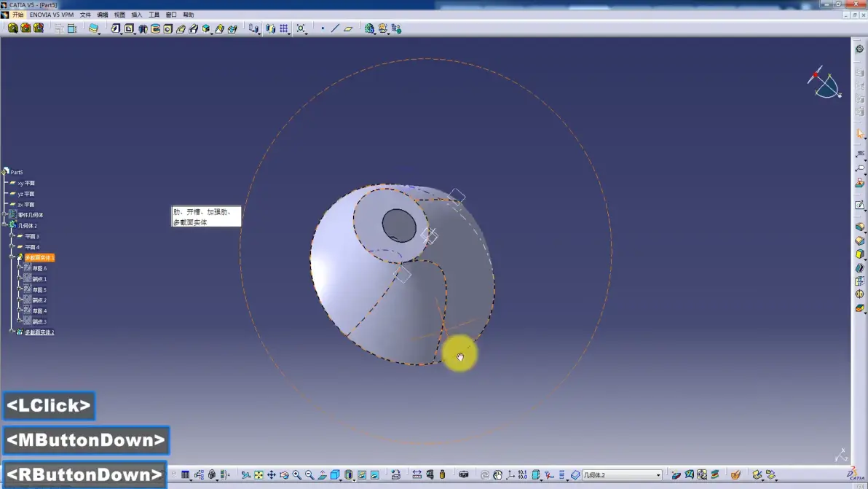Select 多截面实体.2 in the tree
This screenshot has width=868, height=489.
[x=39, y=332]
